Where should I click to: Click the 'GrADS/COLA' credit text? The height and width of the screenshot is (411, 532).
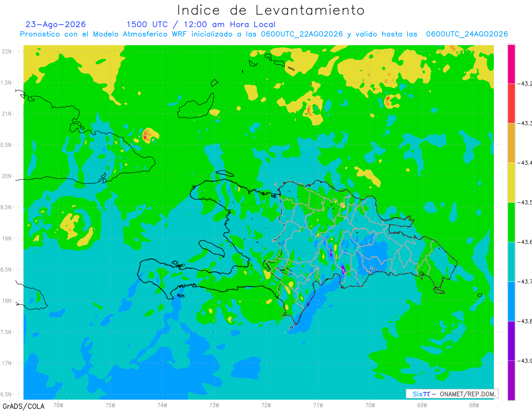[x=23, y=406]
